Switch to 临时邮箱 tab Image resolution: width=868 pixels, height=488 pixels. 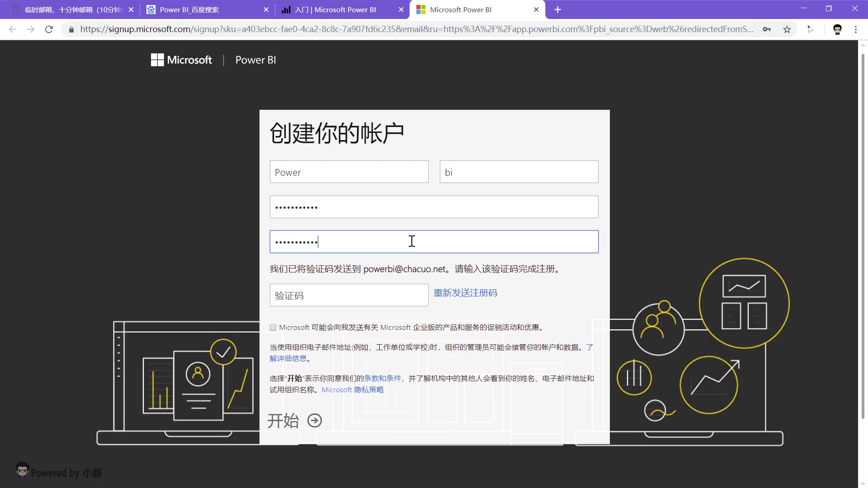pyautogui.click(x=72, y=9)
